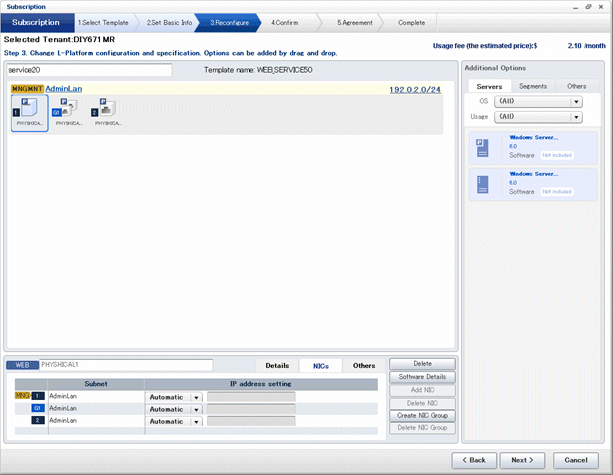Viewport: 613px width, 475px height.
Task: Switch to the Segments tab
Action: tap(532, 86)
